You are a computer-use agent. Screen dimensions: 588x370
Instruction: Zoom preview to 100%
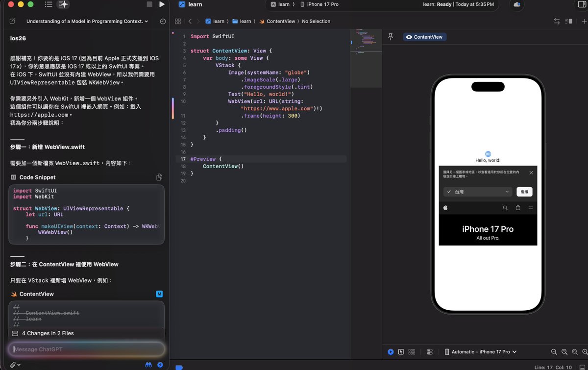pyautogui.click(x=564, y=352)
